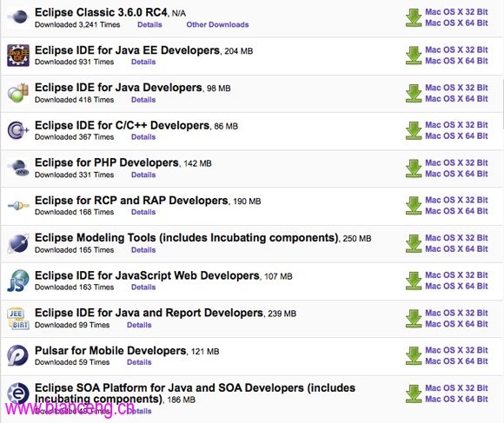
Task: Download RCP and RAP Mac OS X 64 Bit
Action: 456,211
